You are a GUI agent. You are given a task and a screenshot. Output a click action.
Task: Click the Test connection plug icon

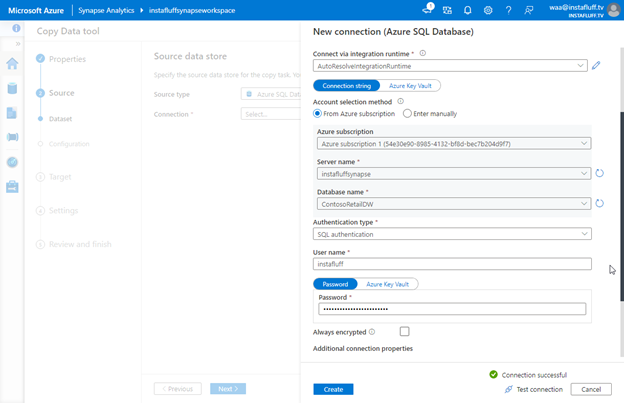(x=508, y=389)
